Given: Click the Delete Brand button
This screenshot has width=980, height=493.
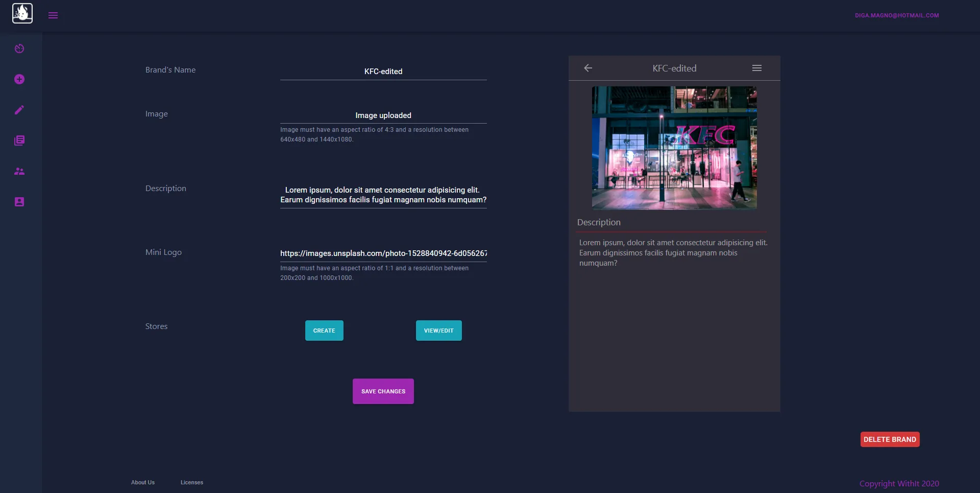Looking at the screenshot, I should 890,439.
